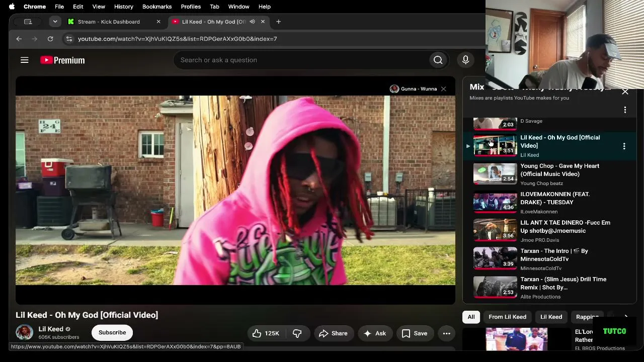
Task: Close the Kick Dashboard tab
Action: point(158,22)
